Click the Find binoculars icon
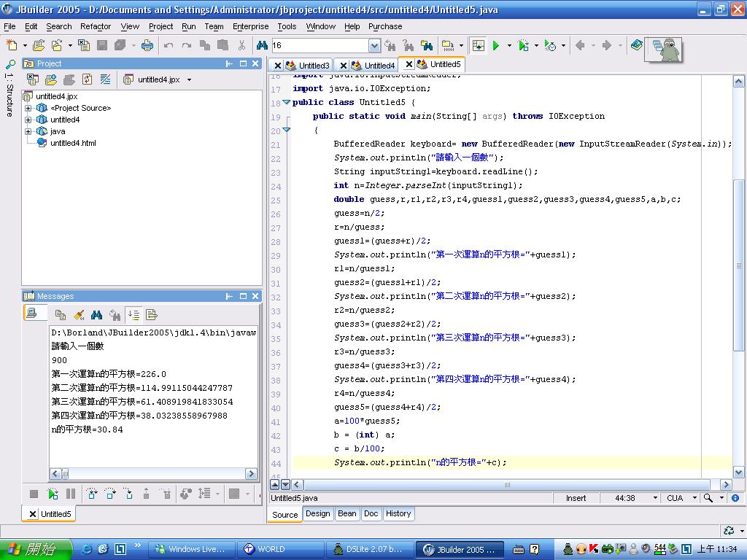747x560 pixels. point(262,46)
